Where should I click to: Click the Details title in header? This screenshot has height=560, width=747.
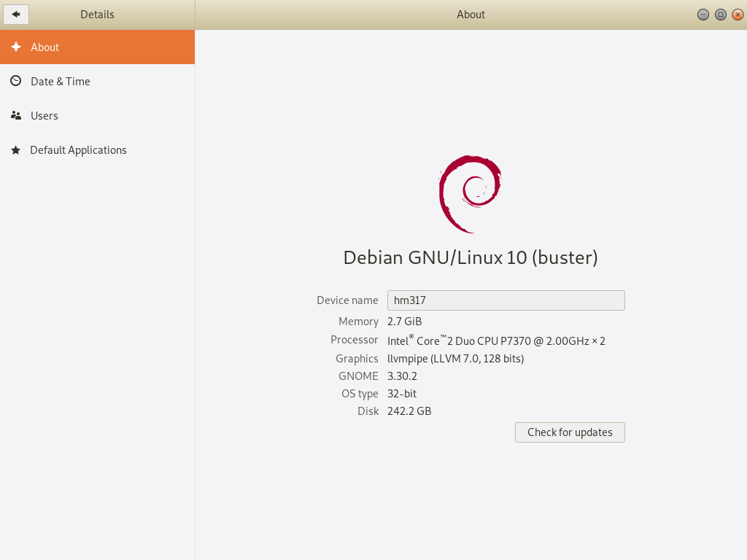click(97, 15)
